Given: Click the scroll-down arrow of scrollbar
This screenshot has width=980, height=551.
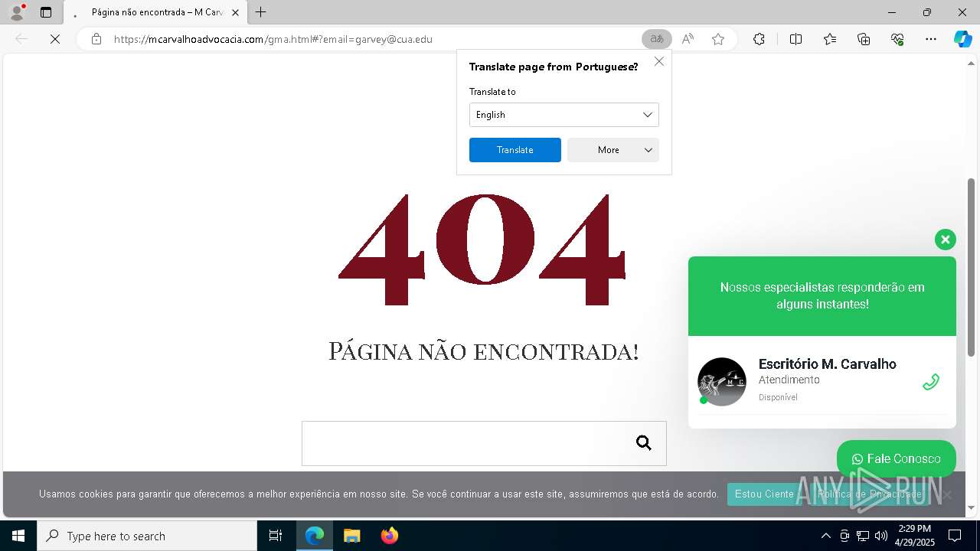Looking at the screenshot, I should click(x=972, y=507).
